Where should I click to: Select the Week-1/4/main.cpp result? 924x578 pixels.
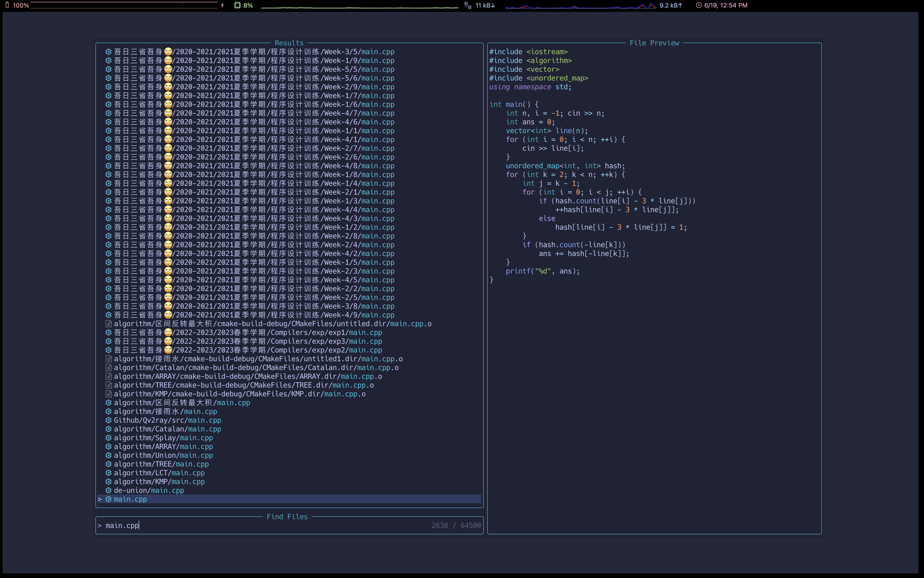pyautogui.click(x=290, y=183)
